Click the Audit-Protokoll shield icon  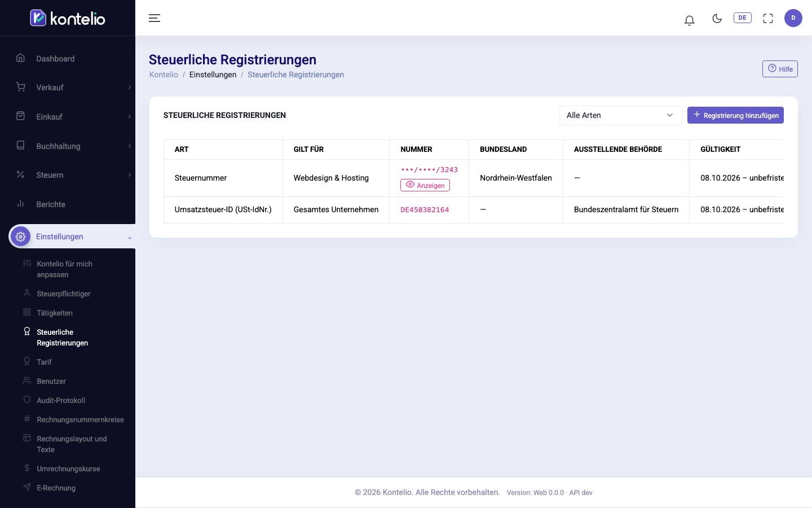pos(27,400)
